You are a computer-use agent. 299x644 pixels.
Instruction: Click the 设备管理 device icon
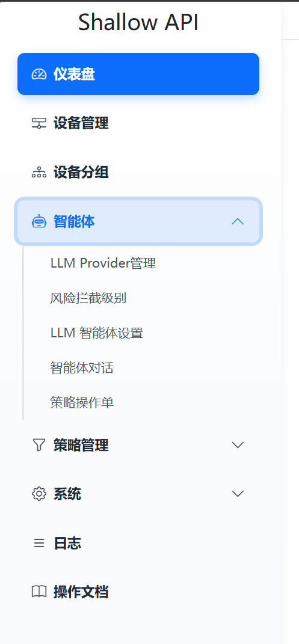point(39,123)
